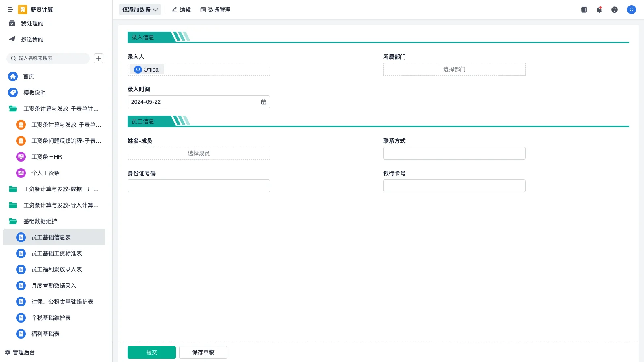The image size is (644, 362).
Task: Click the blue icon of 社保、公积金基础维护表
Action: (21, 302)
